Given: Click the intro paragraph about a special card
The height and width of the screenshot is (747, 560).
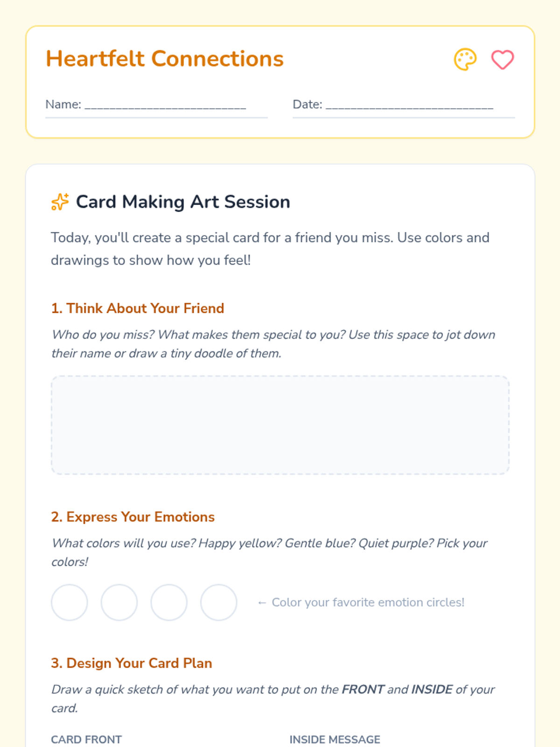Looking at the screenshot, I should (x=270, y=249).
